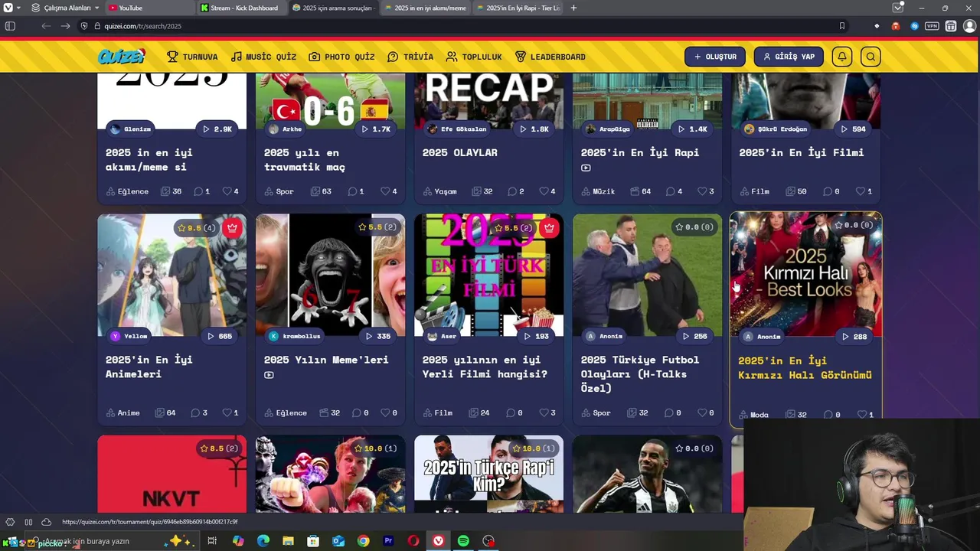Click the Oluştur create button

click(715, 57)
